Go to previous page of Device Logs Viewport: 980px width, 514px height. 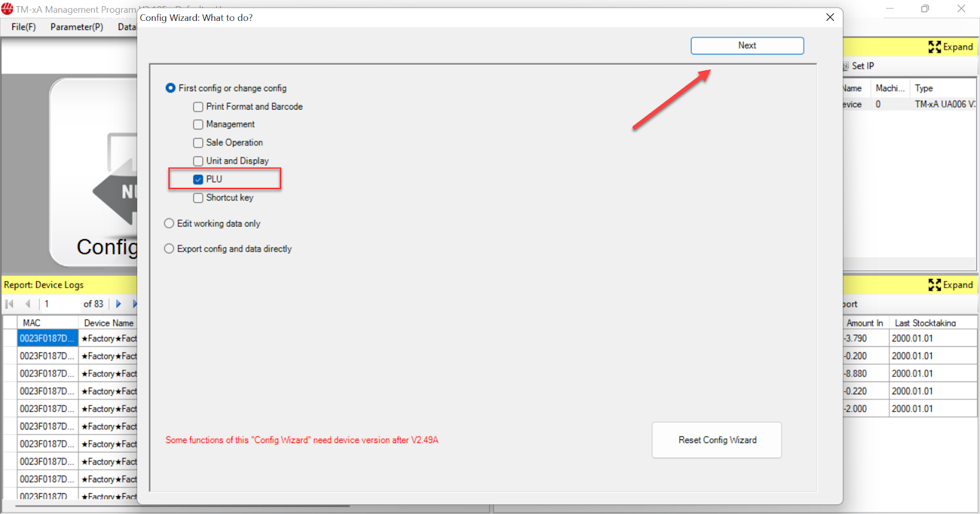28,304
